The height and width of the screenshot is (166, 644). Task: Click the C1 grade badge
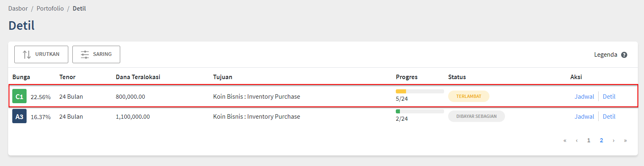click(19, 97)
